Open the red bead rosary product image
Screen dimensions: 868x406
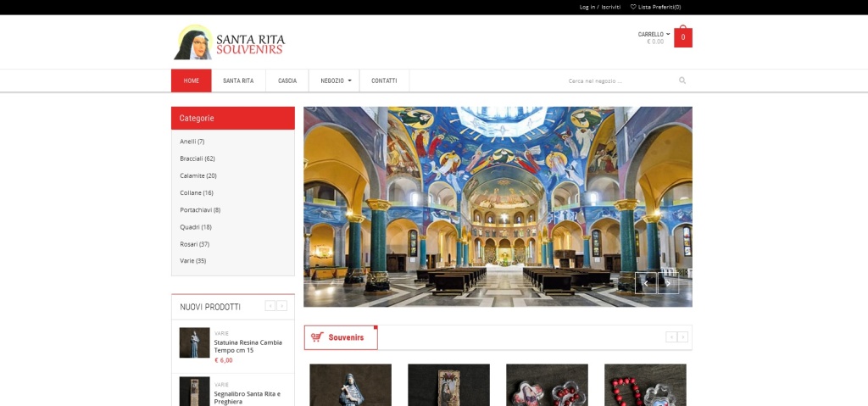645,385
